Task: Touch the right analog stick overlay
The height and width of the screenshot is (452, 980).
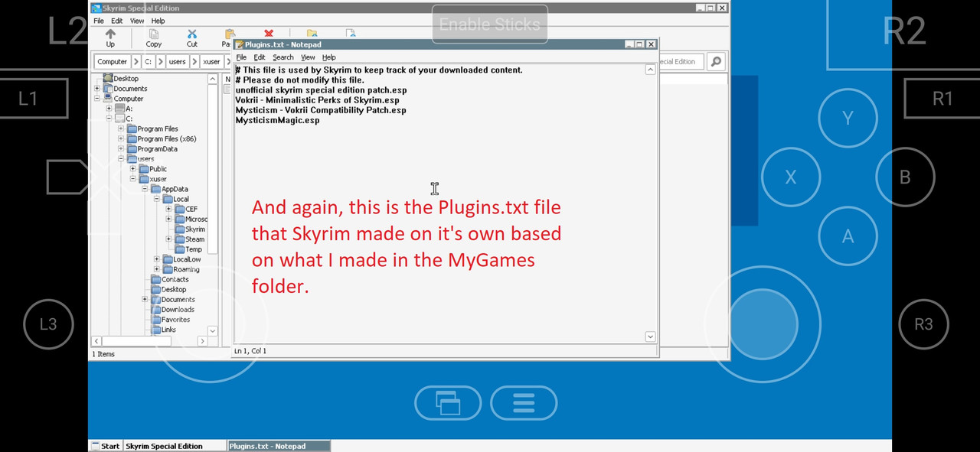Action: (x=763, y=324)
